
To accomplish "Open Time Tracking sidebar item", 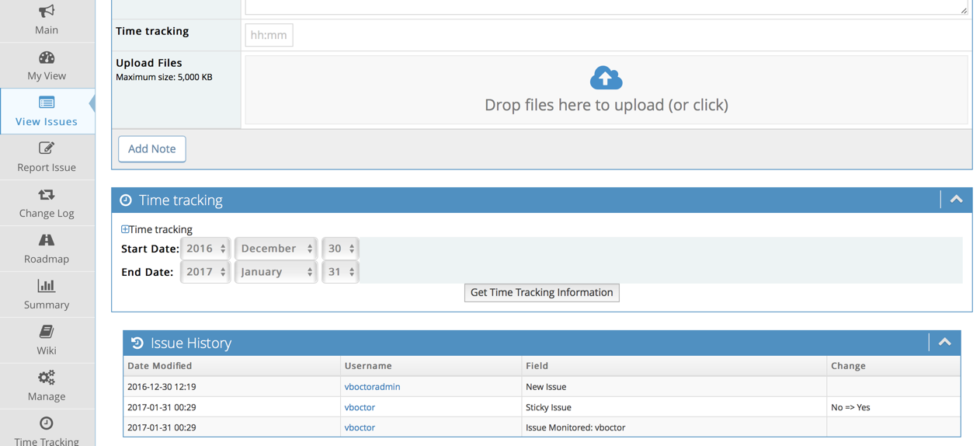I will [x=47, y=431].
